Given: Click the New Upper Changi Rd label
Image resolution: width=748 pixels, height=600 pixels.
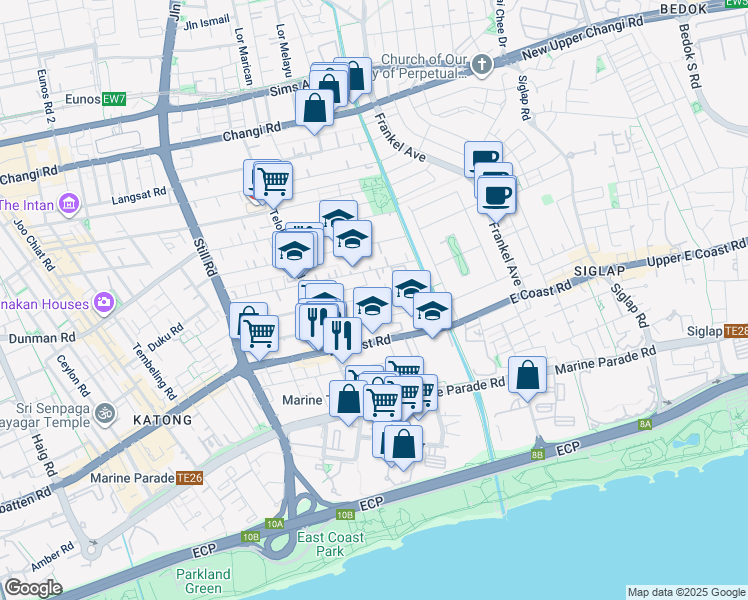Looking at the screenshot, I should pos(582,38).
